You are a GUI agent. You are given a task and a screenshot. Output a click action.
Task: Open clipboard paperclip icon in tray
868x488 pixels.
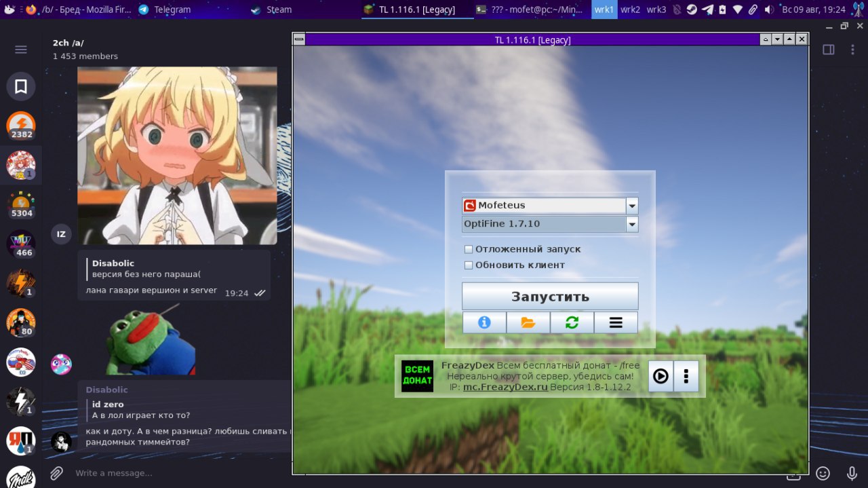point(753,10)
